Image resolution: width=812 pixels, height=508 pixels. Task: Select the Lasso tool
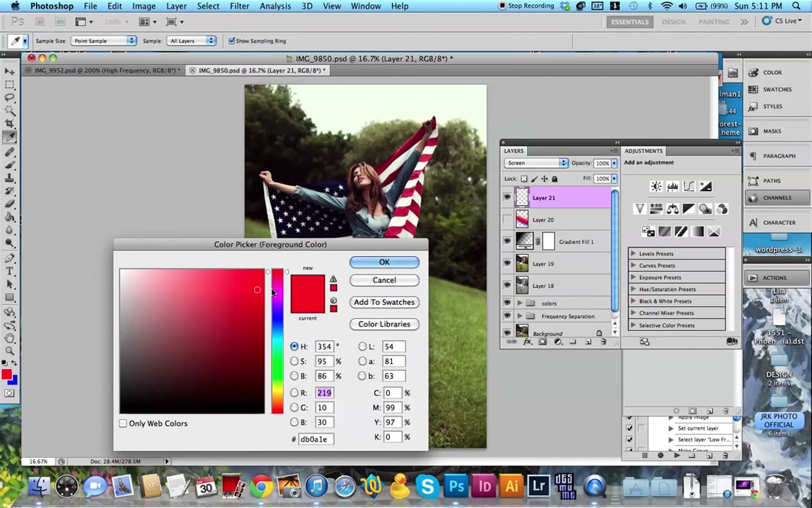point(9,98)
